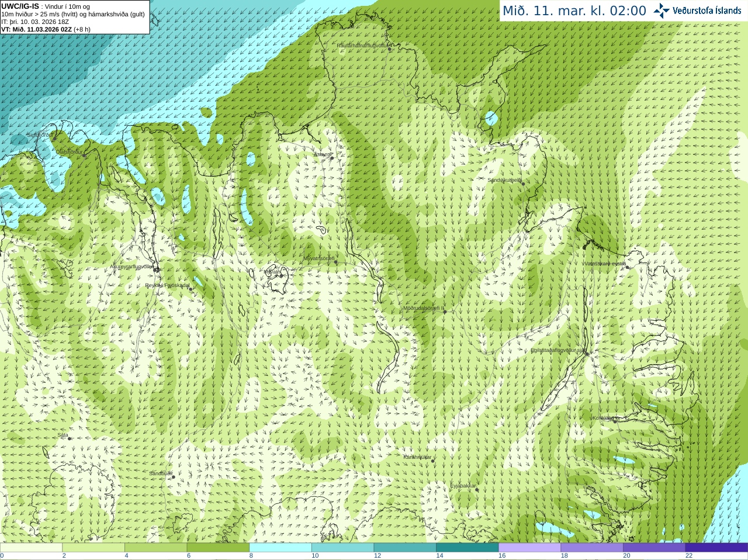The height and width of the screenshot is (560, 748).
Task: Click the Veðurstofa Íslands logo emblem
Action: coord(662,11)
